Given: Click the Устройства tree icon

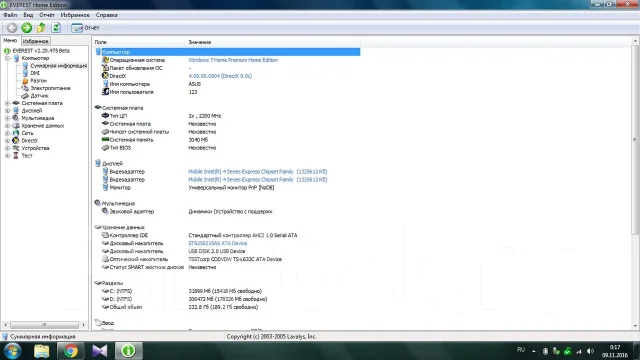Looking at the screenshot, I should point(16,148).
